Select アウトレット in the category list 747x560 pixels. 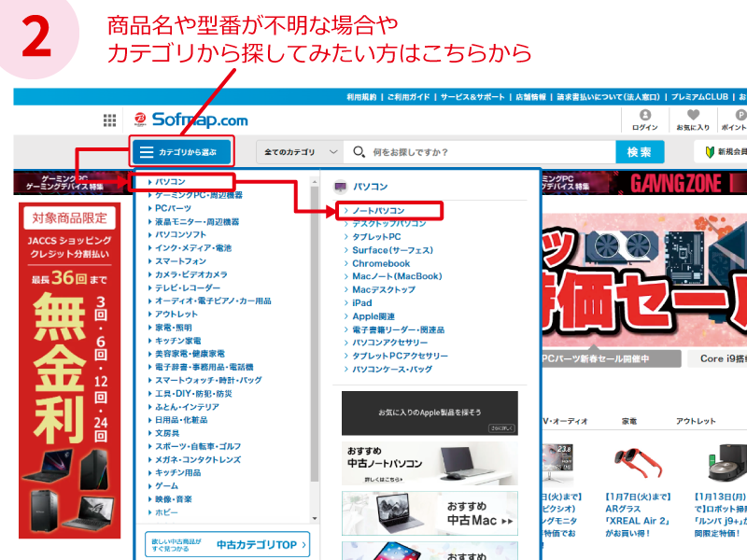click(x=176, y=315)
